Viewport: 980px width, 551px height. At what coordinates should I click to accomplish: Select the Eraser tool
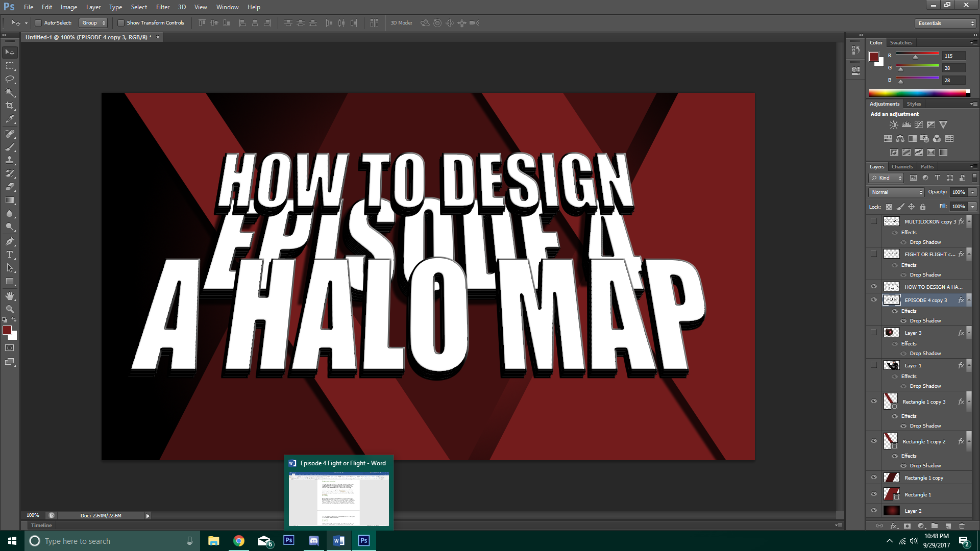click(10, 187)
